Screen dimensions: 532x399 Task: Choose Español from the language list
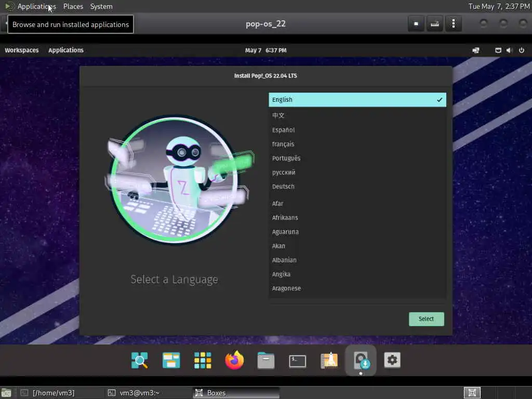357,130
